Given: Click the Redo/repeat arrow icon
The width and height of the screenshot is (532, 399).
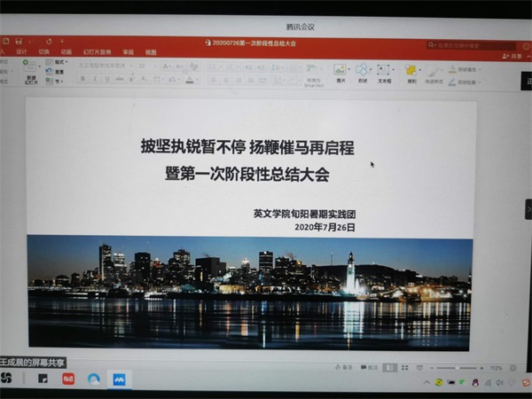Looking at the screenshot, I should point(49,42).
